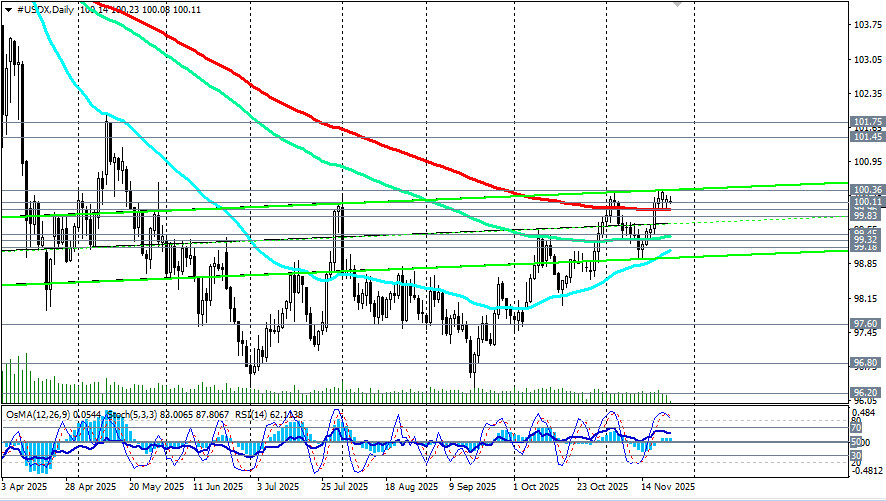This screenshot has height=501, width=886.
Task: Click the 98.15 price scale value
Action: click(x=868, y=298)
